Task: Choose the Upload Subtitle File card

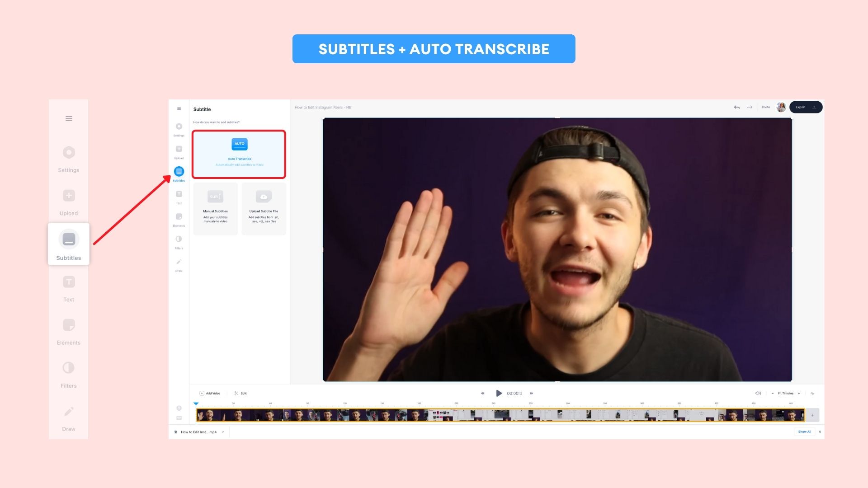Action: tap(264, 209)
